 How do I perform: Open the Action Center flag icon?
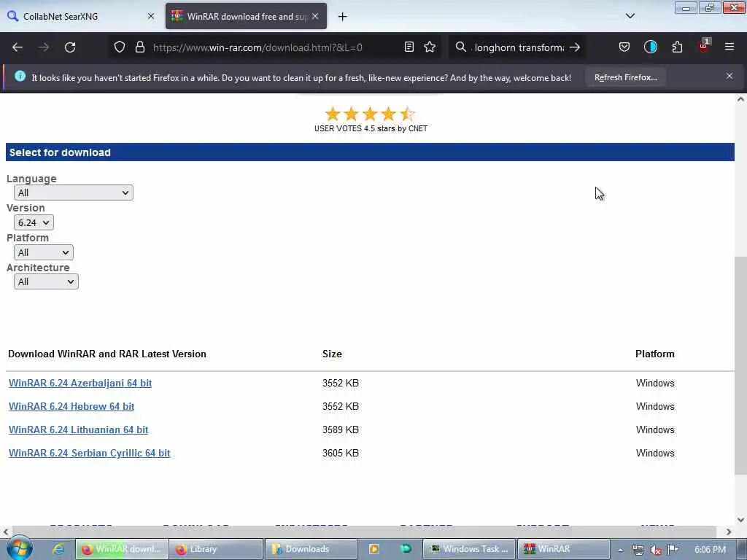pyautogui.click(x=673, y=550)
